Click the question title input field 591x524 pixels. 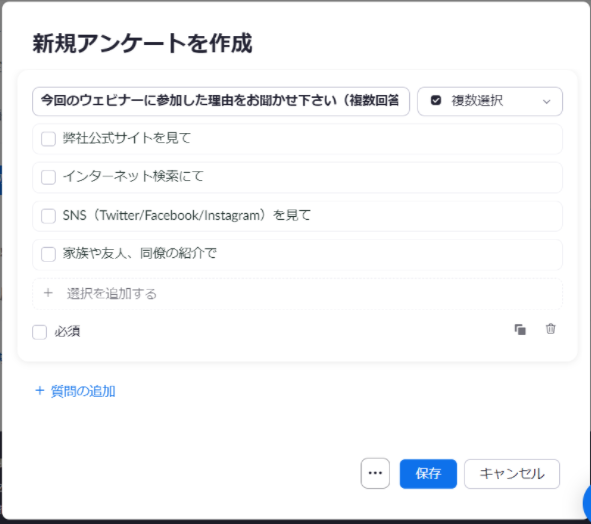click(x=221, y=101)
